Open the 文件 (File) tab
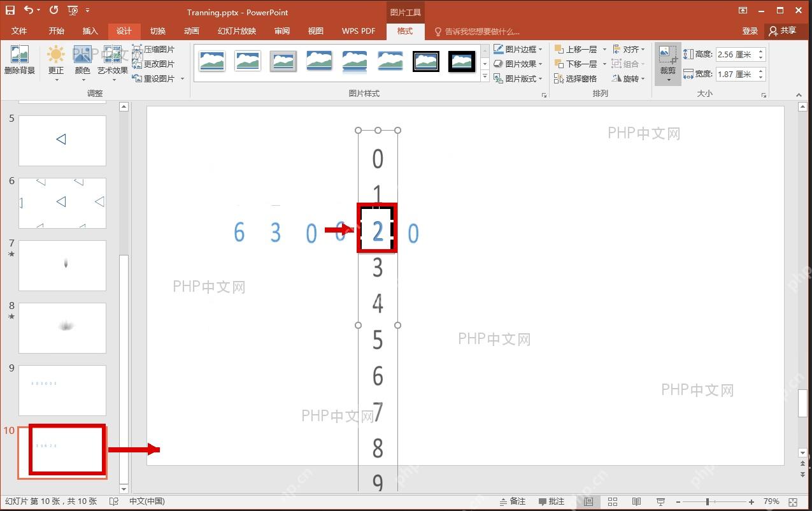 (20, 31)
